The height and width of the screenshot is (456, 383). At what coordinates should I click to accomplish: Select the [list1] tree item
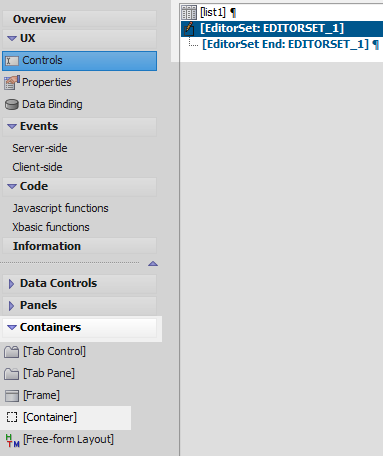pyautogui.click(x=213, y=13)
